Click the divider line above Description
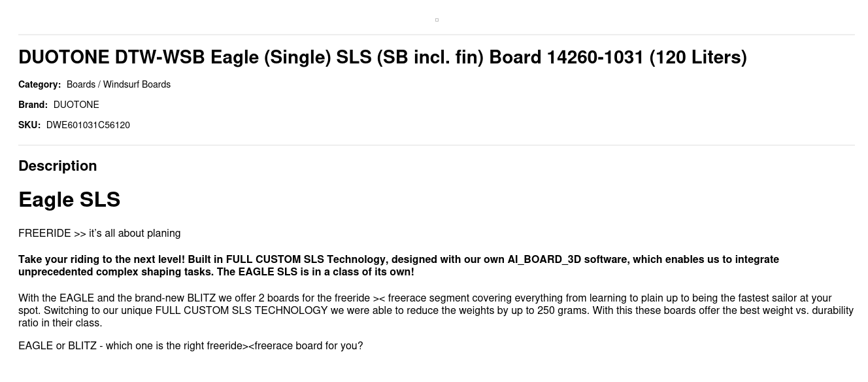This screenshot has height=382, width=868. [x=437, y=145]
